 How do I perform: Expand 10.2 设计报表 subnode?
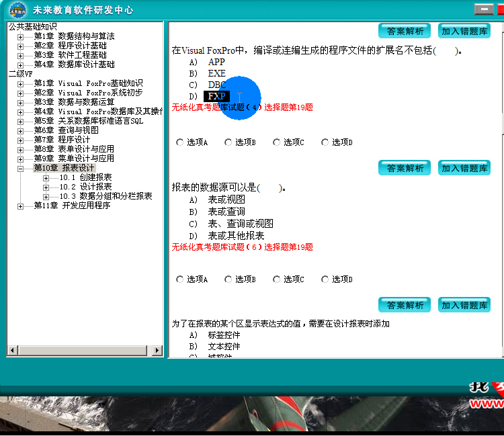click(46, 187)
